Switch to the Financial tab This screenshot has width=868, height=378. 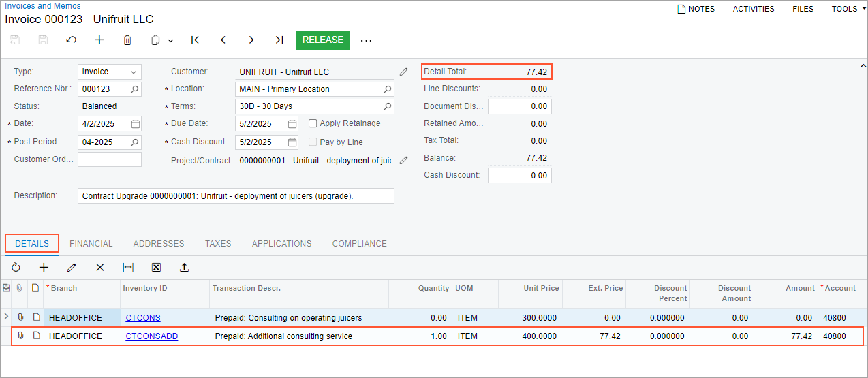pyautogui.click(x=91, y=244)
